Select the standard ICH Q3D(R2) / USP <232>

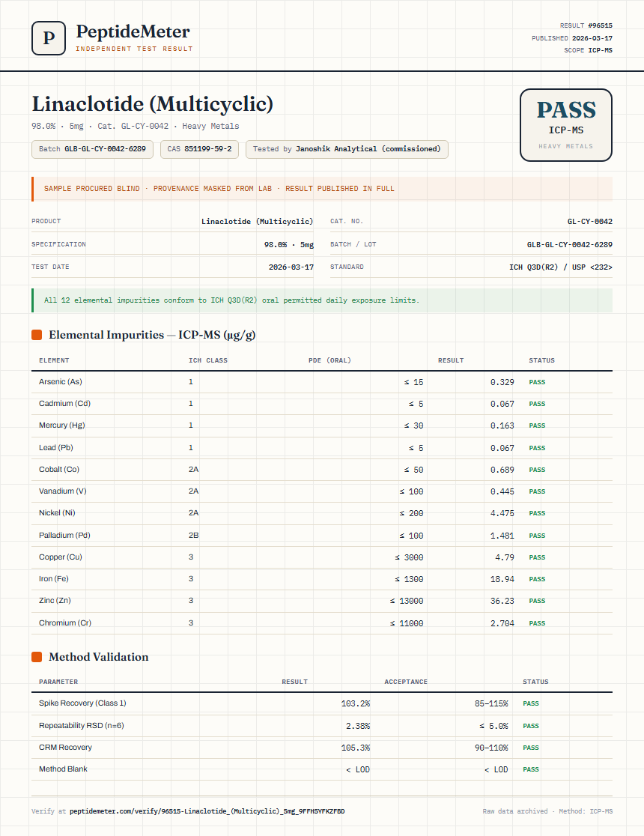click(561, 267)
